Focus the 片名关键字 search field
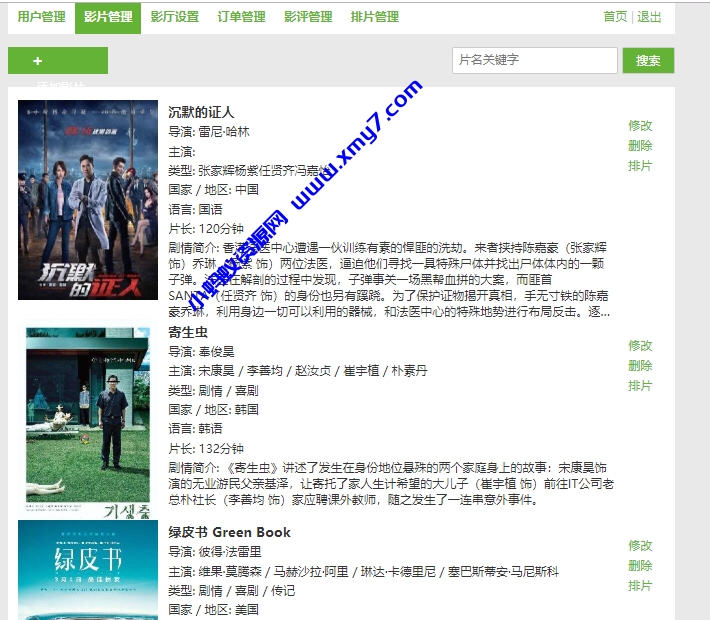Viewport: 710px width, 620px height. (535, 60)
